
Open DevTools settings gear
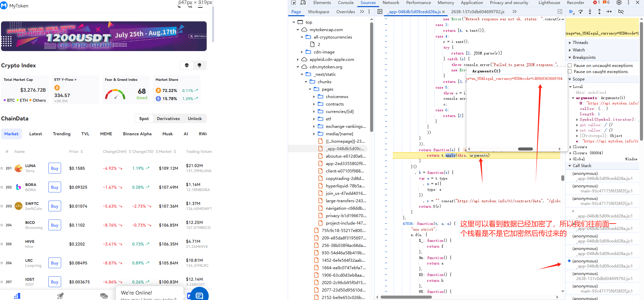coord(619,2)
